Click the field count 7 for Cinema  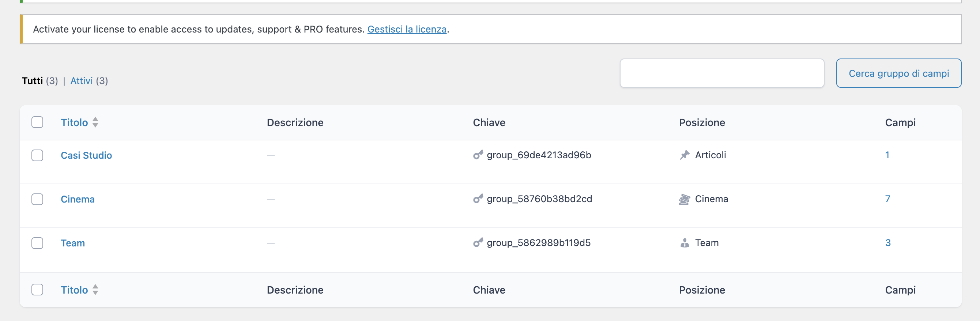pyautogui.click(x=887, y=199)
